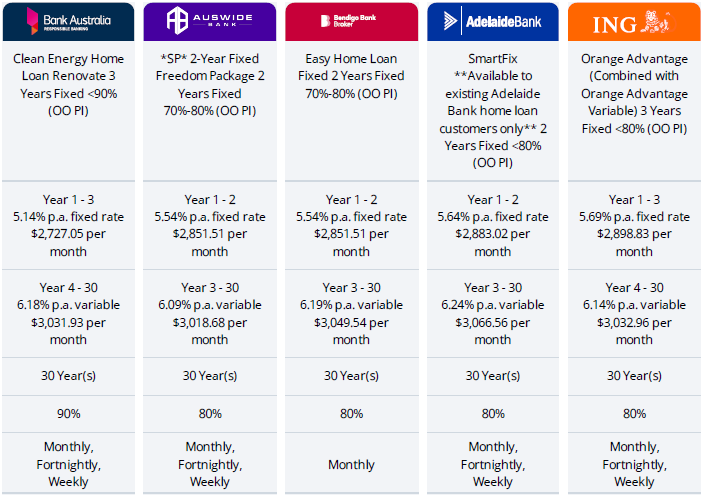
Task: Click the Bank Australia logo header
Action: click(x=68, y=21)
